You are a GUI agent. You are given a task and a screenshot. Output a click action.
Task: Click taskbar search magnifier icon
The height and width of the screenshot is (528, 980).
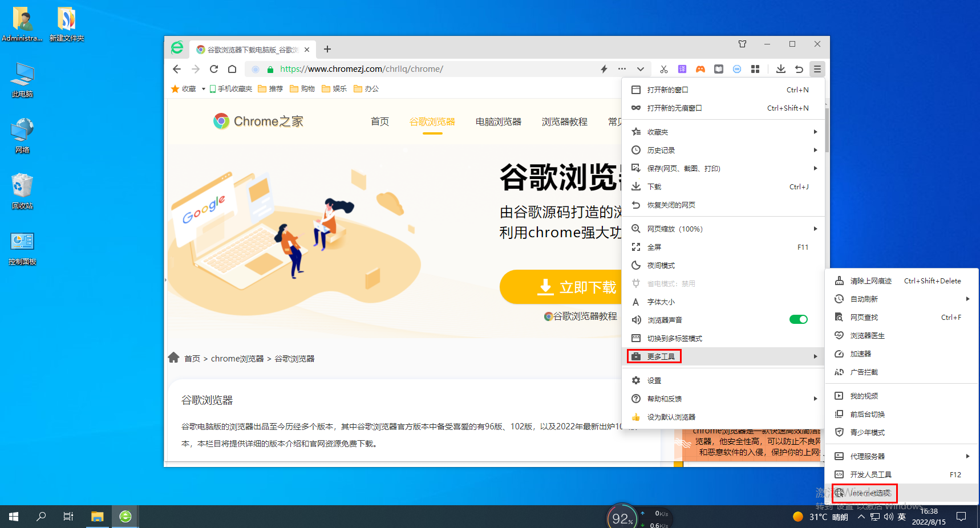[41, 517]
